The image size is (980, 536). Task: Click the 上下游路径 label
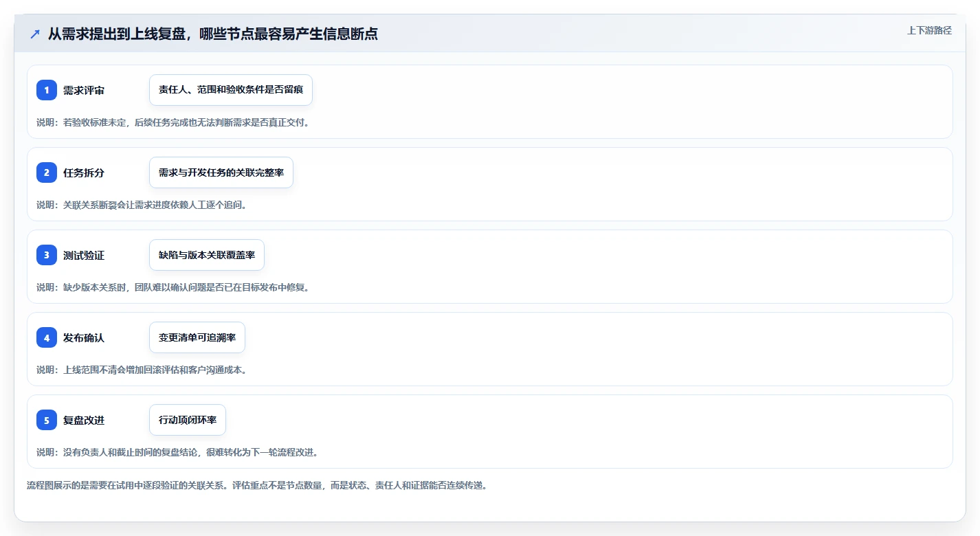(x=929, y=30)
